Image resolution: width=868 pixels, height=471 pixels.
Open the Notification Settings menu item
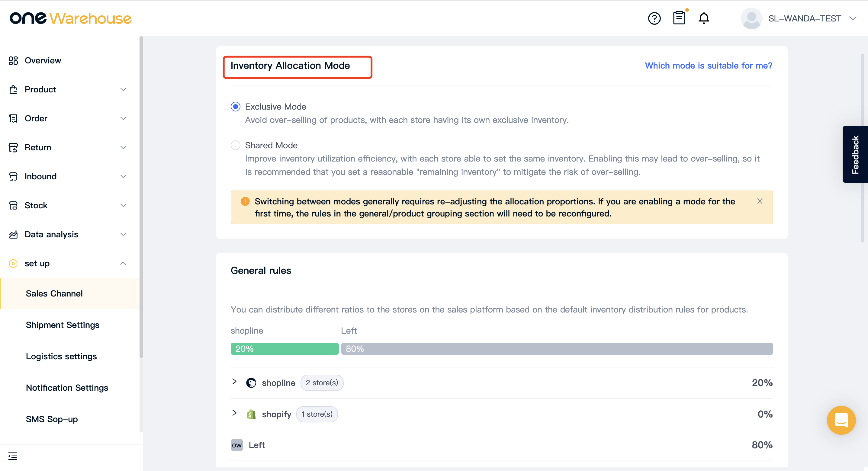70,387
